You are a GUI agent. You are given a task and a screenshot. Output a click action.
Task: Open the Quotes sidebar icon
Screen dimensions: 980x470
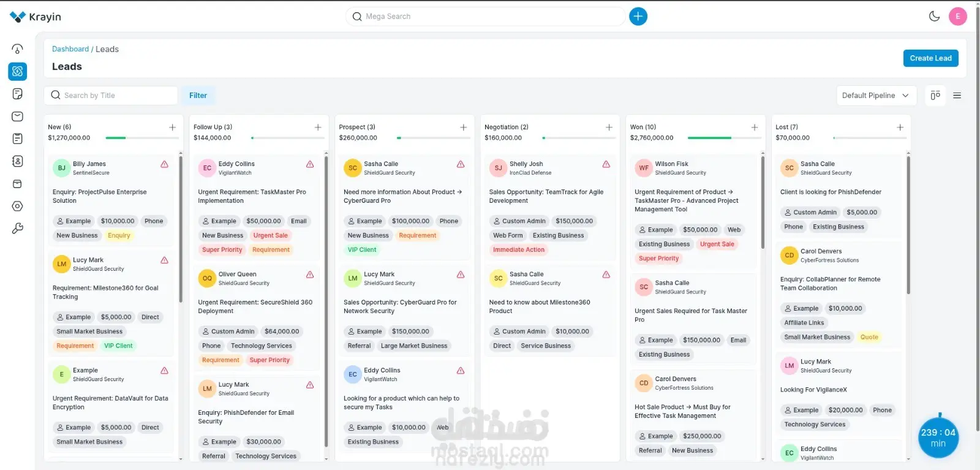click(x=18, y=94)
